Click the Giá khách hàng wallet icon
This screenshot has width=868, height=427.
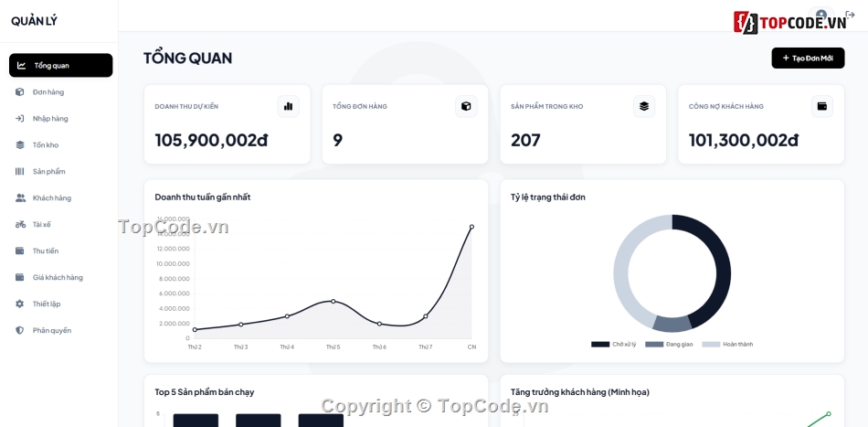[x=20, y=277]
